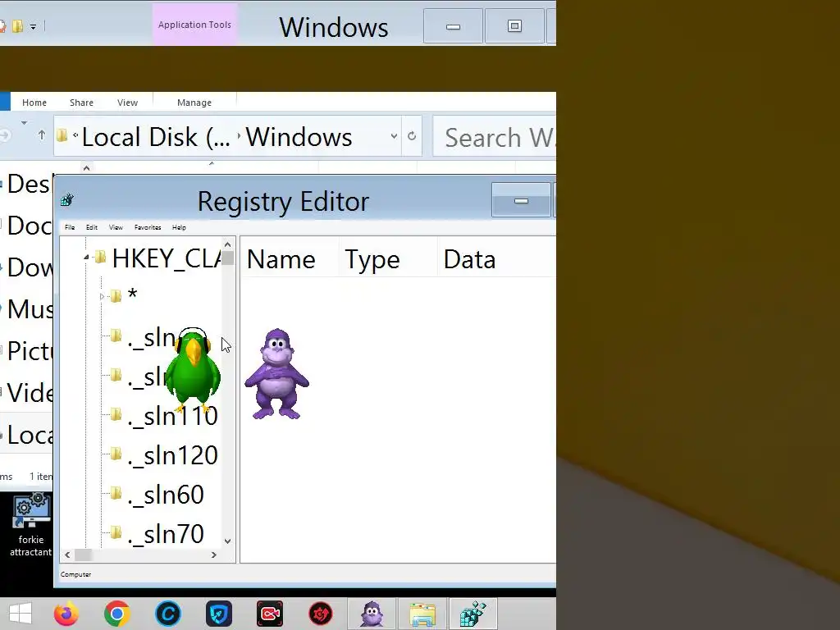Click the address bar folder icon
Viewport: 840px width, 630px height.
coord(62,135)
